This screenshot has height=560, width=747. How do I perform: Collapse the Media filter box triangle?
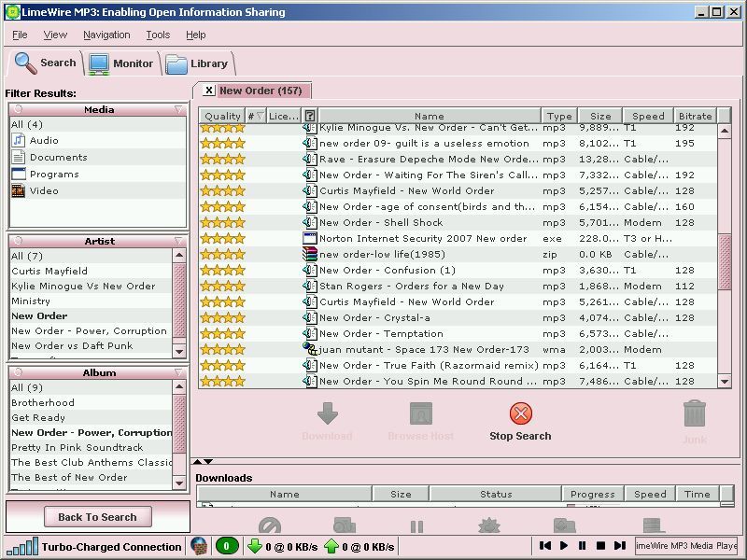point(178,109)
